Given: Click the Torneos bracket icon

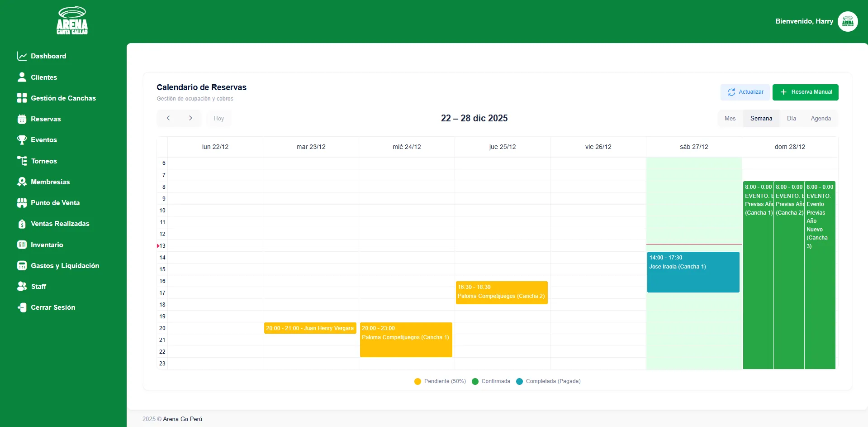Looking at the screenshot, I should (22, 161).
